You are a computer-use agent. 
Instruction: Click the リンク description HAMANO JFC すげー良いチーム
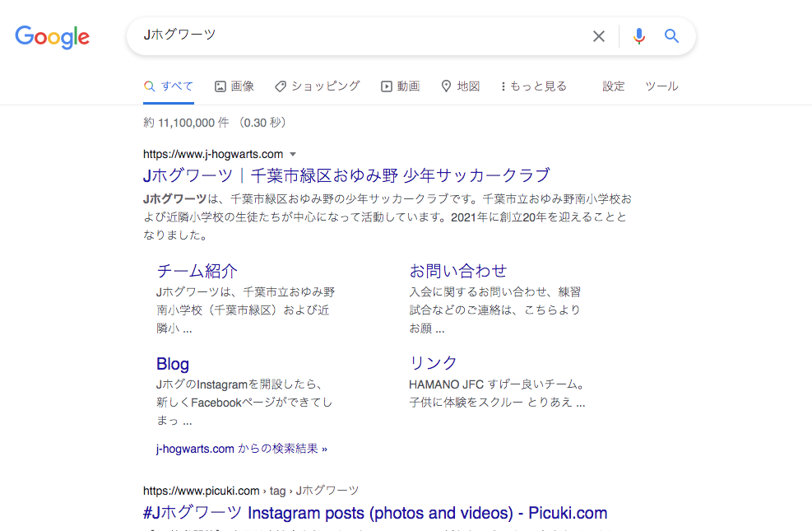pos(497,394)
